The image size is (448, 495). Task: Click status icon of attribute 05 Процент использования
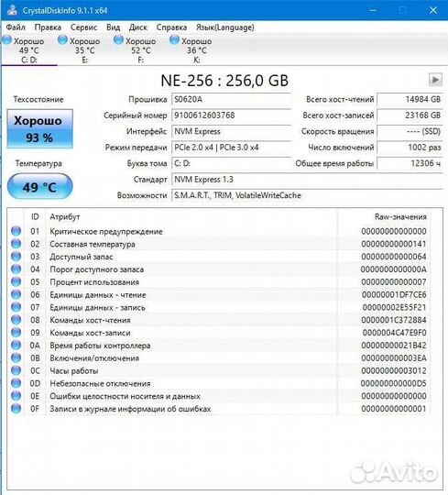[x=16, y=281]
